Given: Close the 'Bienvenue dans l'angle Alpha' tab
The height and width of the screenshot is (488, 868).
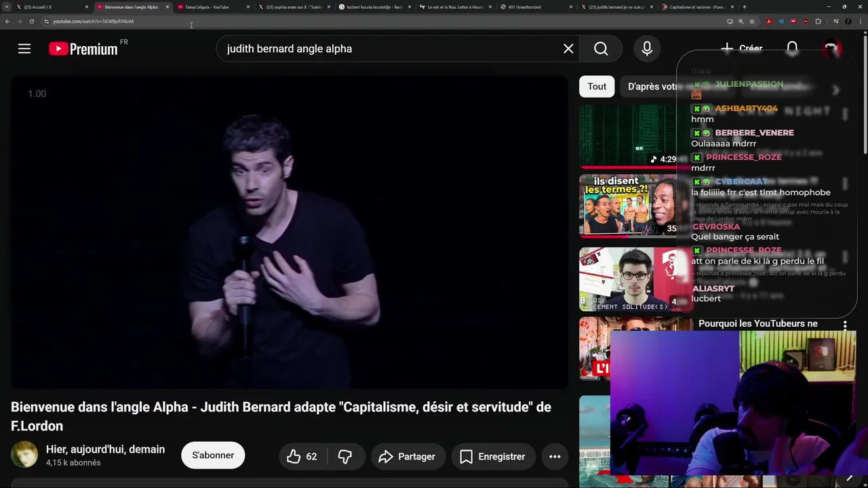Looking at the screenshot, I should coord(167,7).
